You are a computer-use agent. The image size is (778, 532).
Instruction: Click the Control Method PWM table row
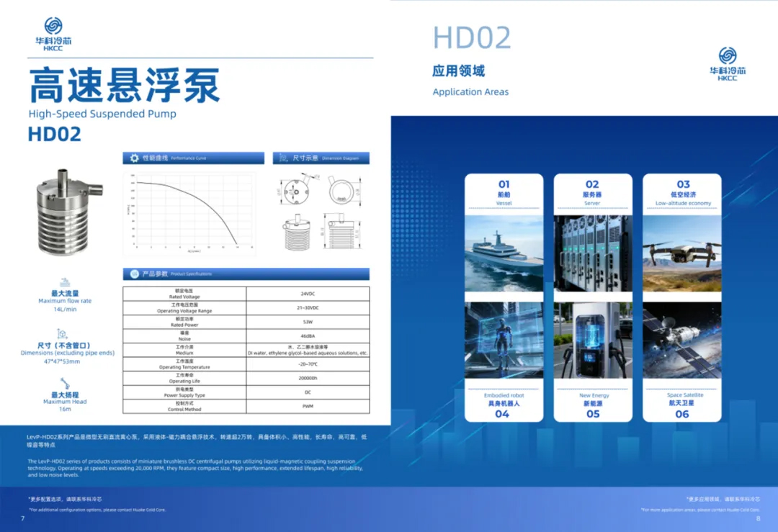point(246,406)
